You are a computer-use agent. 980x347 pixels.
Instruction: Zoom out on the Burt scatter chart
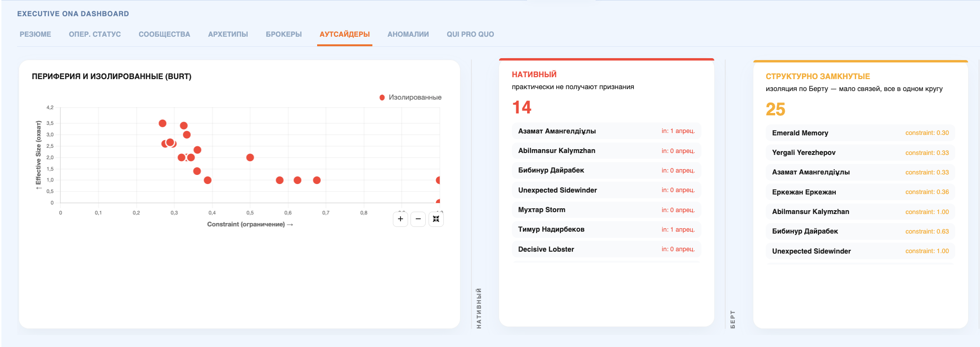point(418,219)
